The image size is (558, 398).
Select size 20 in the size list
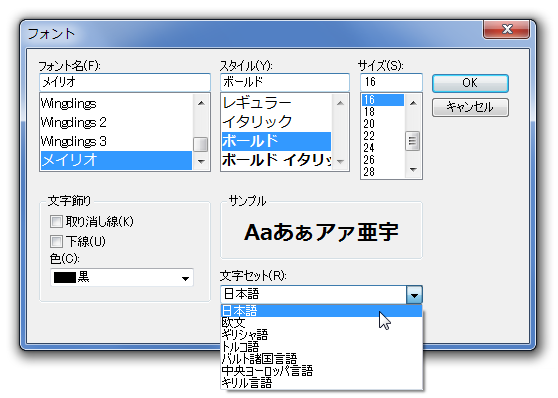pos(383,124)
